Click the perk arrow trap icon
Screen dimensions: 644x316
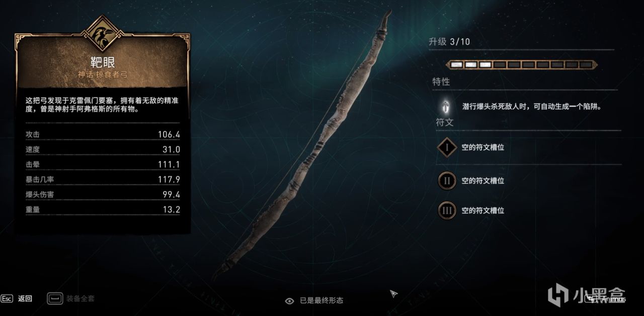(x=446, y=107)
